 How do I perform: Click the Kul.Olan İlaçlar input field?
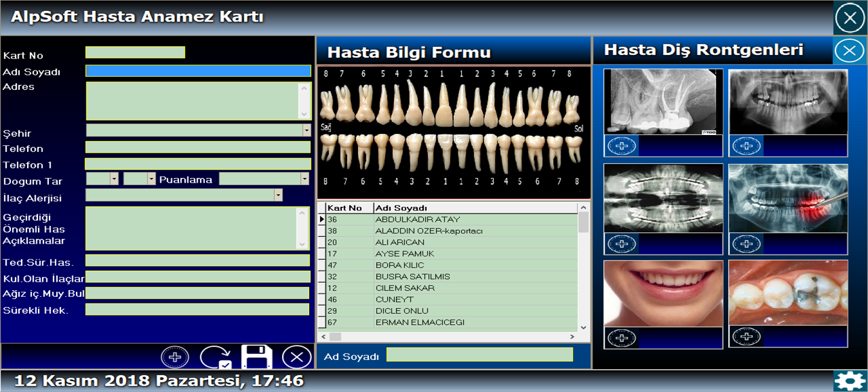198,277
